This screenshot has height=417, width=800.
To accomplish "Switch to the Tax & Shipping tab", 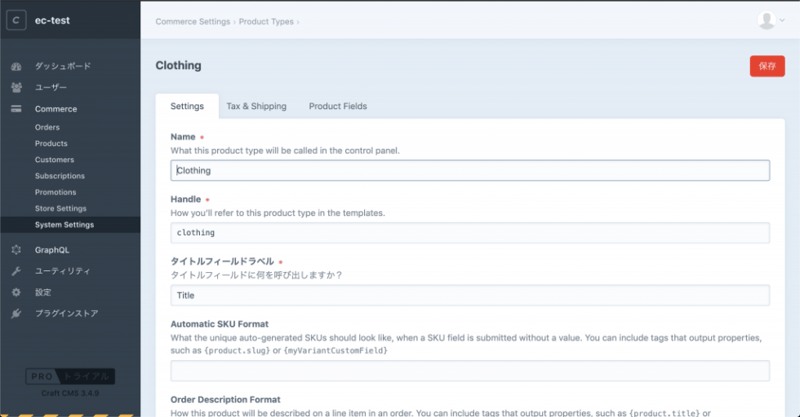I will coord(256,106).
